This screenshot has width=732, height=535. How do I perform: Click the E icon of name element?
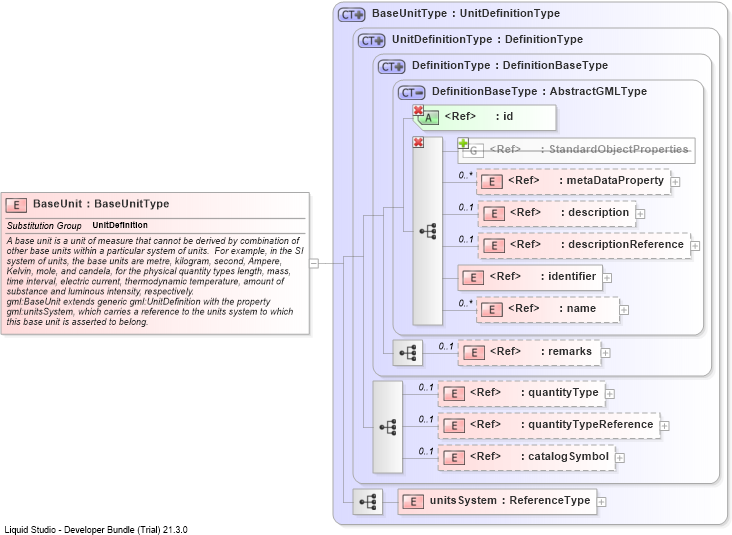[x=492, y=309]
